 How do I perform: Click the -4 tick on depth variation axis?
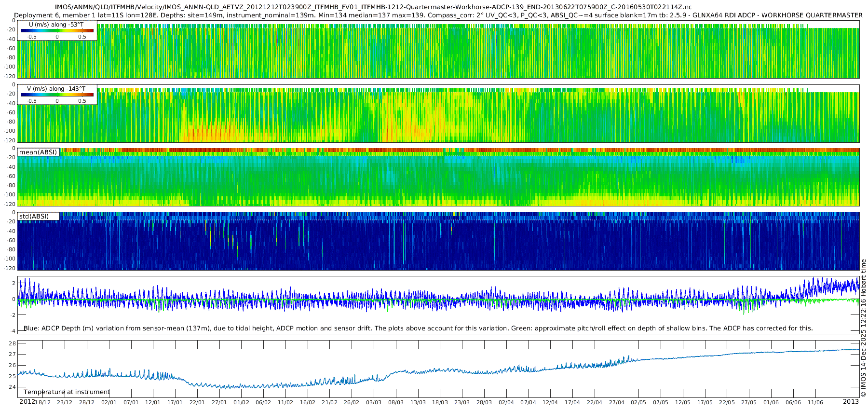point(13,331)
